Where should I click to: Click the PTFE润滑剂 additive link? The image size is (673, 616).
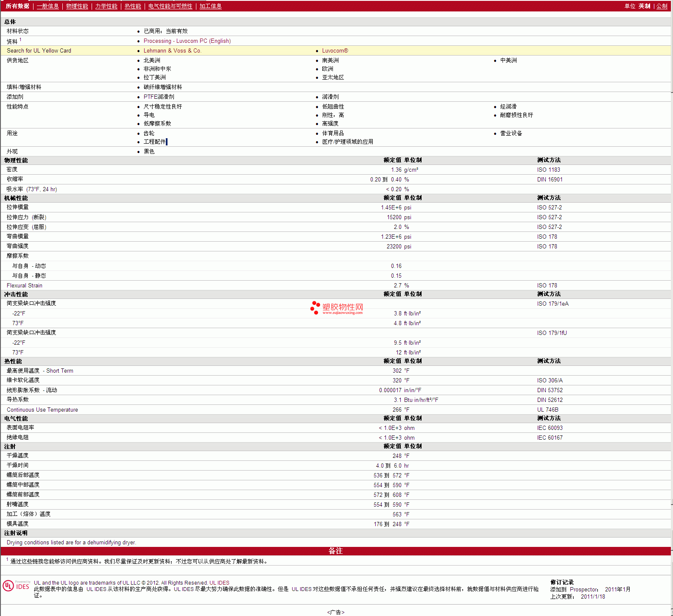(159, 97)
